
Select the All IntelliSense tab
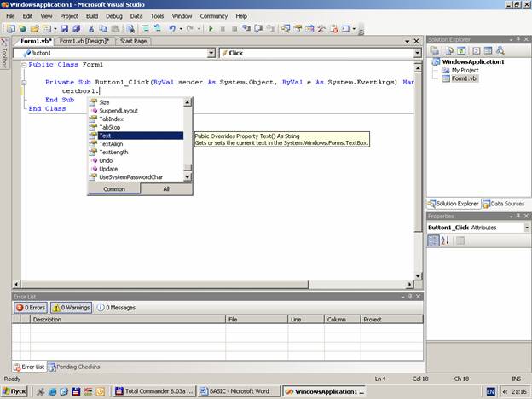(x=166, y=189)
